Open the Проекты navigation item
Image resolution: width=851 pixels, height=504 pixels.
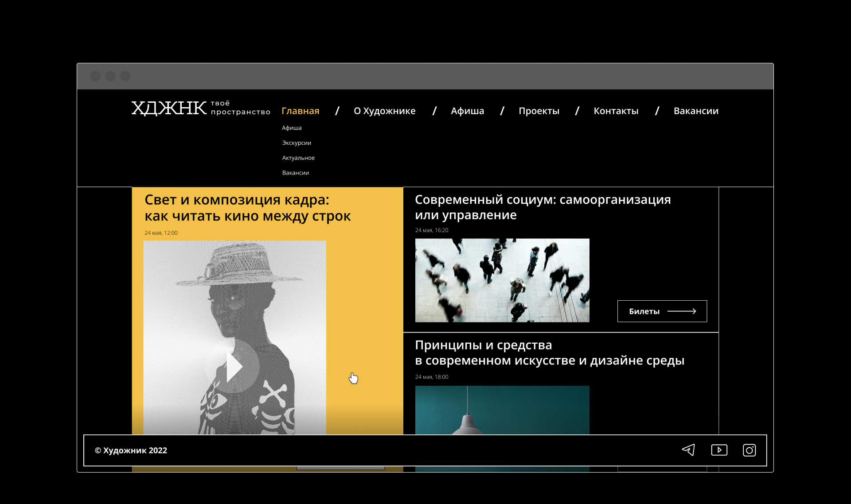[539, 111]
